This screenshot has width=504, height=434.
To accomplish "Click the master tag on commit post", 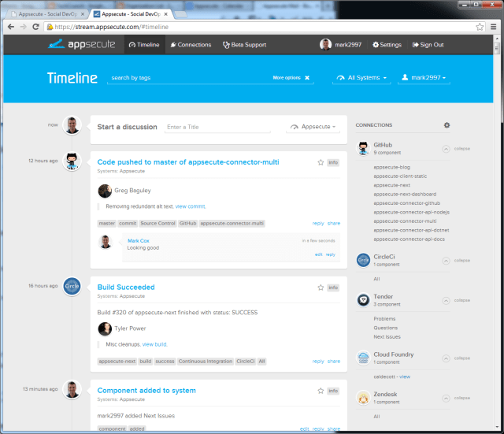I will click(x=107, y=224).
